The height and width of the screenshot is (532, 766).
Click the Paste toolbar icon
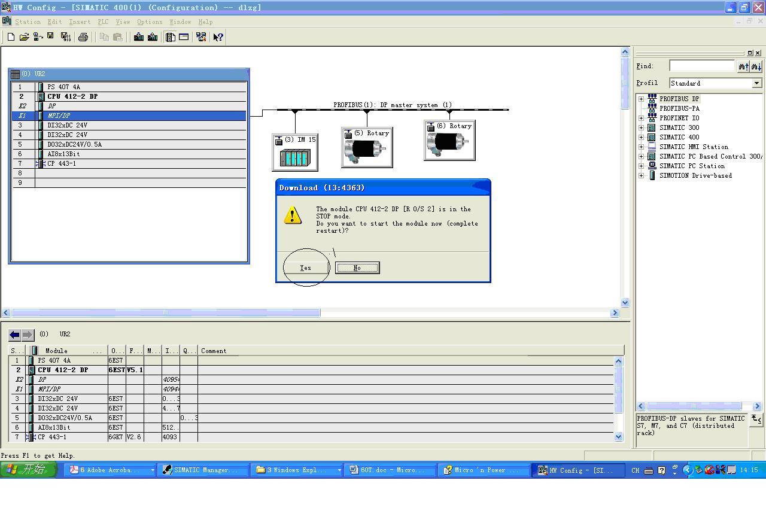pyautogui.click(x=118, y=37)
